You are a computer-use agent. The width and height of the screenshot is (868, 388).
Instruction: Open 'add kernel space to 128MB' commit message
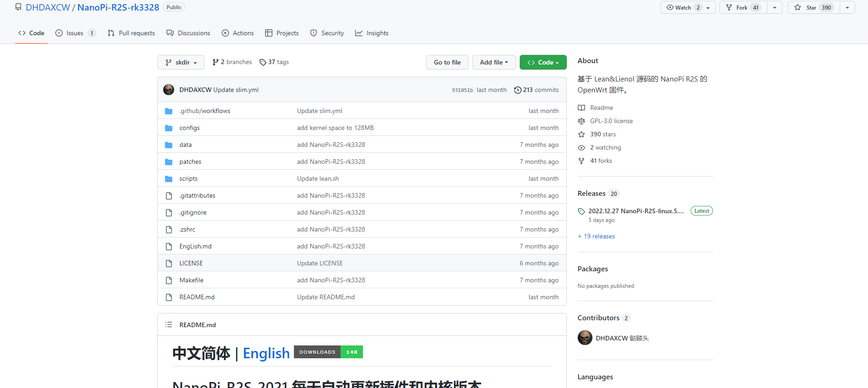(x=335, y=128)
